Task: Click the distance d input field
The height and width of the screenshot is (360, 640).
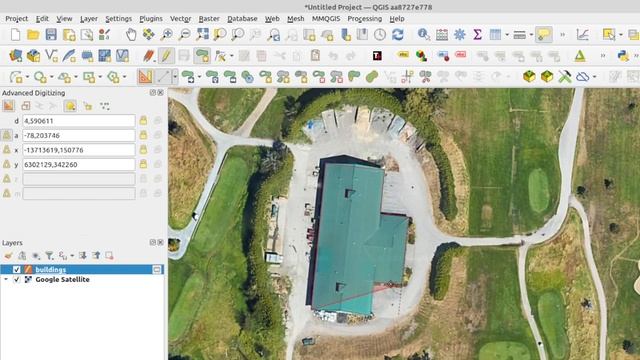Action: pyautogui.click(x=79, y=121)
